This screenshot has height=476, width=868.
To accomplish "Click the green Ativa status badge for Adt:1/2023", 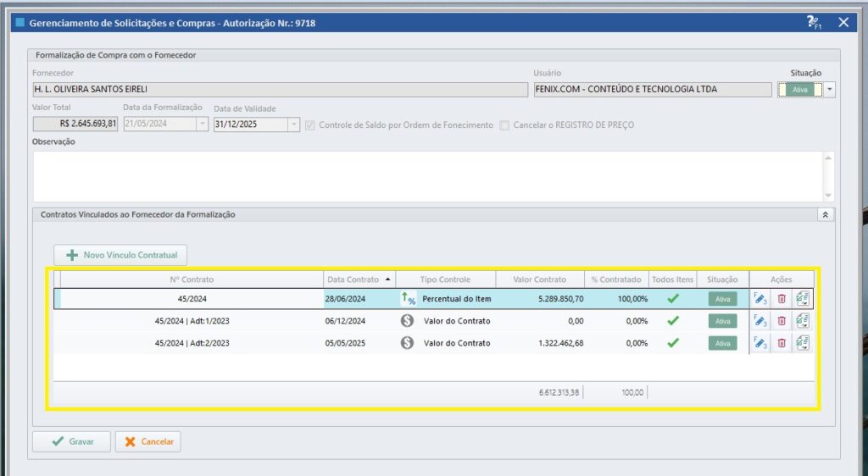I will click(722, 321).
